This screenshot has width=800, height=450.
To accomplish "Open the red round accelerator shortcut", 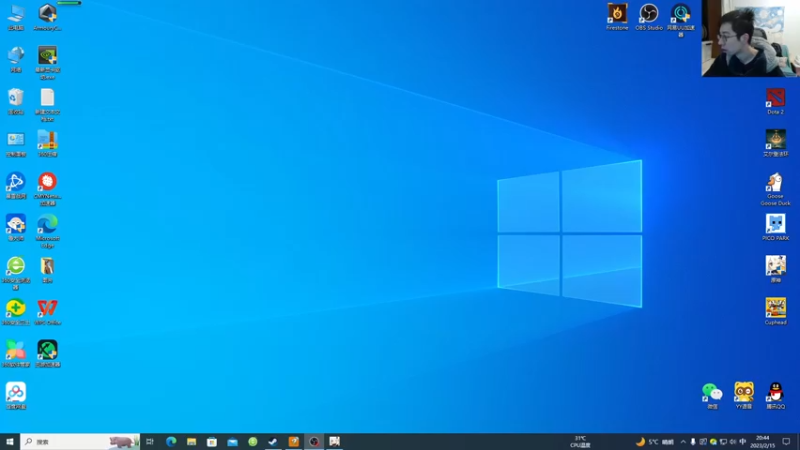I will pyautogui.click(x=47, y=189).
